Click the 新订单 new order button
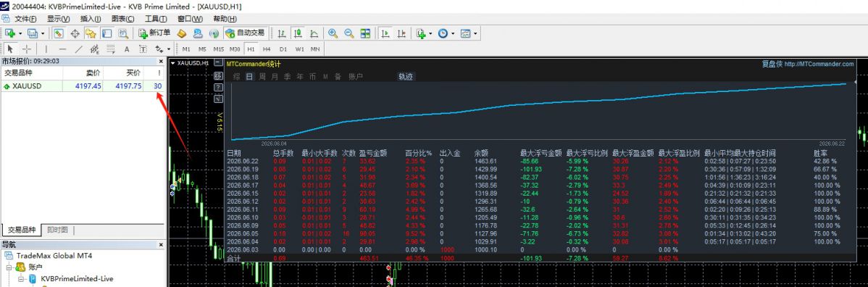The width and height of the screenshot is (868, 287). (154, 33)
